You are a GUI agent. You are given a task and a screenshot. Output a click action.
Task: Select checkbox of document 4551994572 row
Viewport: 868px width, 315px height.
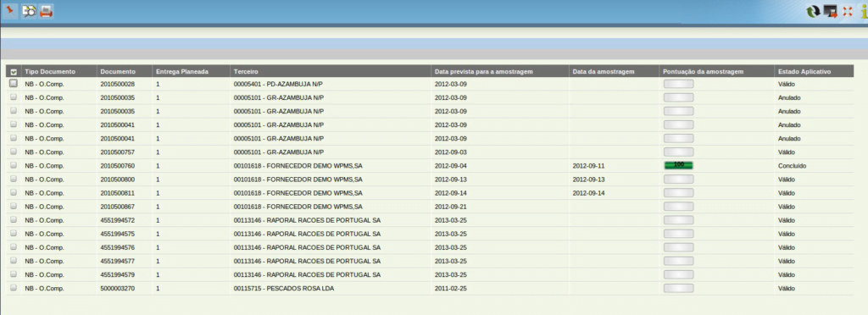14,220
